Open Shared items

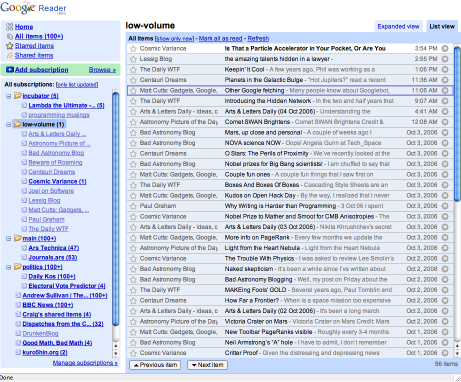coord(34,55)
